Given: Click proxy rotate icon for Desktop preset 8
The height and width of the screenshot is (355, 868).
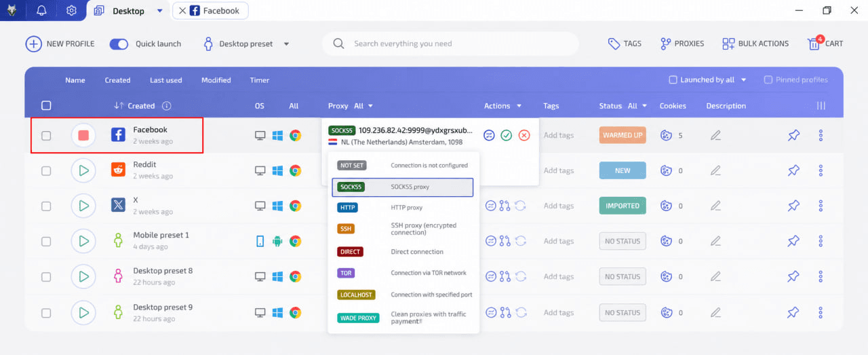Looking at the screenshot, I should (520, 276).
